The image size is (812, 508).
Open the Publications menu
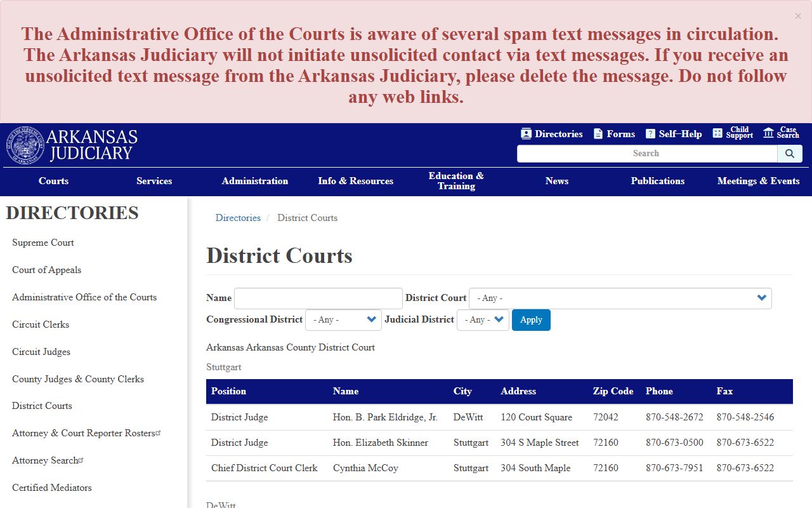(658, 181)
